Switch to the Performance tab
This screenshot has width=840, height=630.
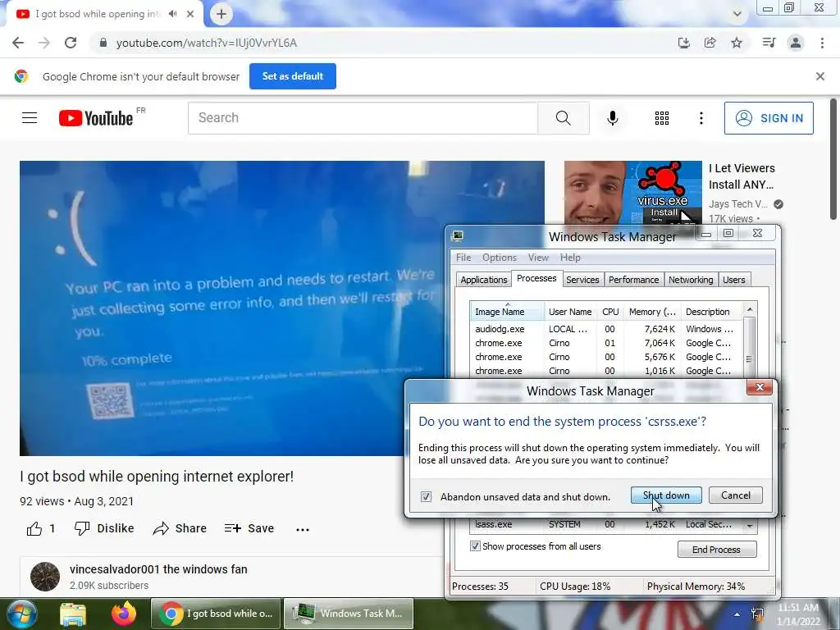coord(634,280)
